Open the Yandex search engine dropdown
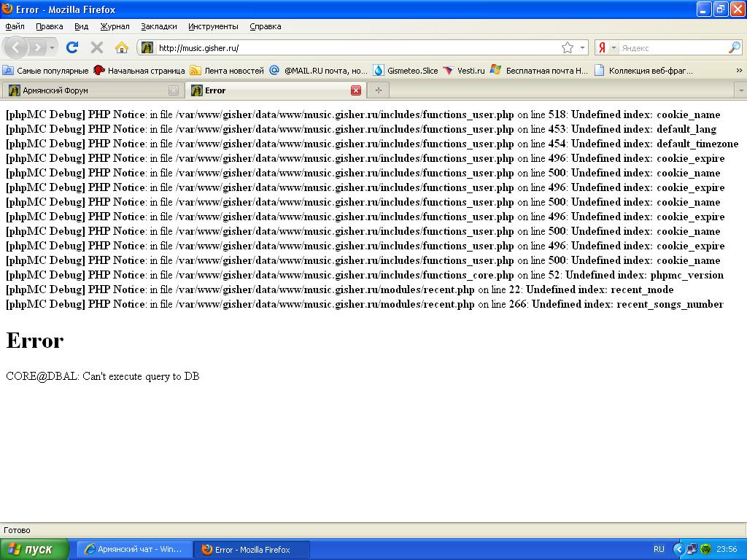Screen dimensions: 747x560 607,48
